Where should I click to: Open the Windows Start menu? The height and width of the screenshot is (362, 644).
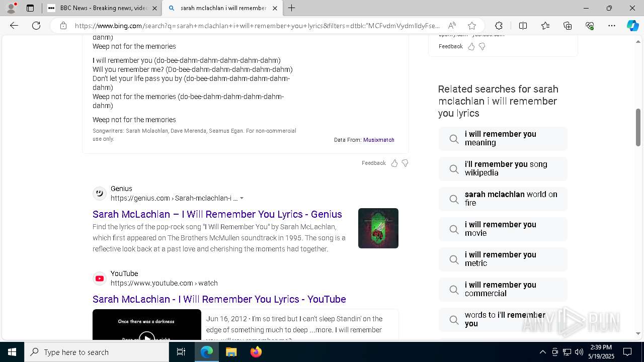pyautogui.click(x=12, y=352)
